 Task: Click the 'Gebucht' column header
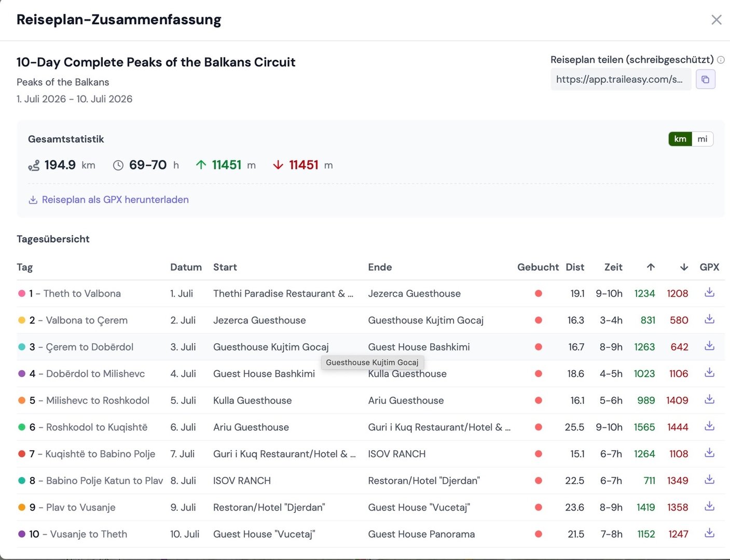pyautogui.click(x=538, y=267)
